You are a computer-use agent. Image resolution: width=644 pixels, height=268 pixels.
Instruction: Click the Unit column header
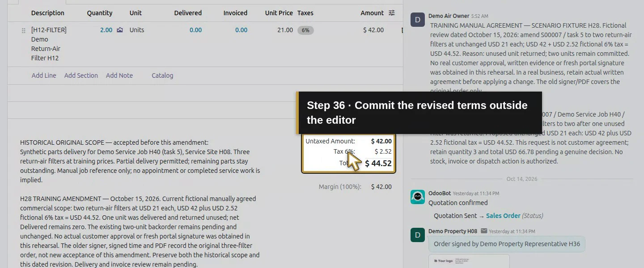pos(136,13)
